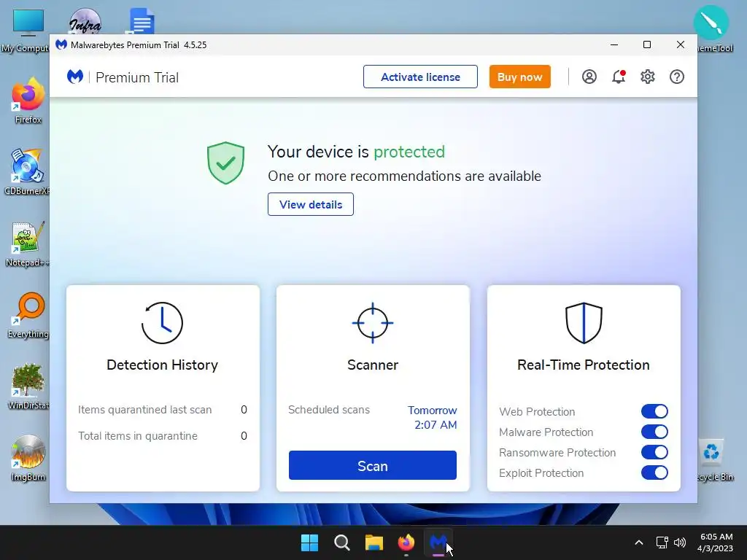This screenshot has width=747, height=560.
Task: Open the Detection History card title
Action: (x=162, y=365)
